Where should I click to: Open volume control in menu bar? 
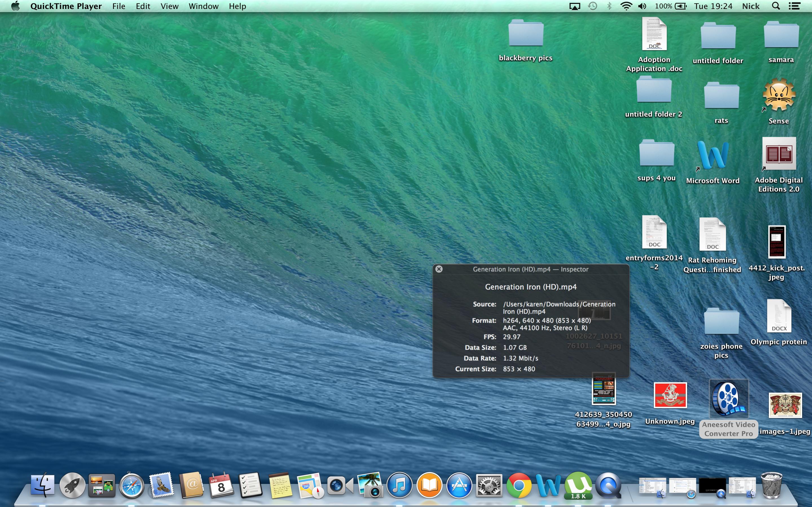click(x=642, y=6)
